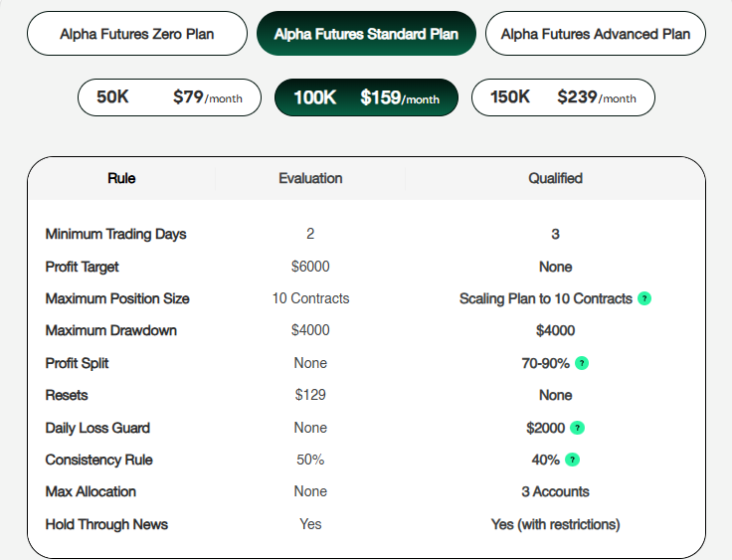Click the 70-90% profit split value

(x=546, y=363)
